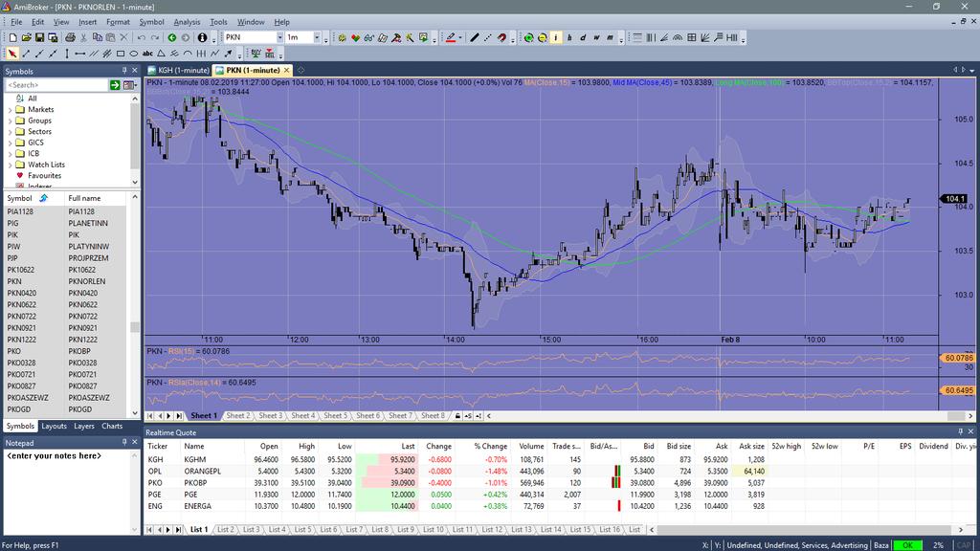Click in the Notepad text area
The image size is (980, 551).
click(x=67, y=493)
